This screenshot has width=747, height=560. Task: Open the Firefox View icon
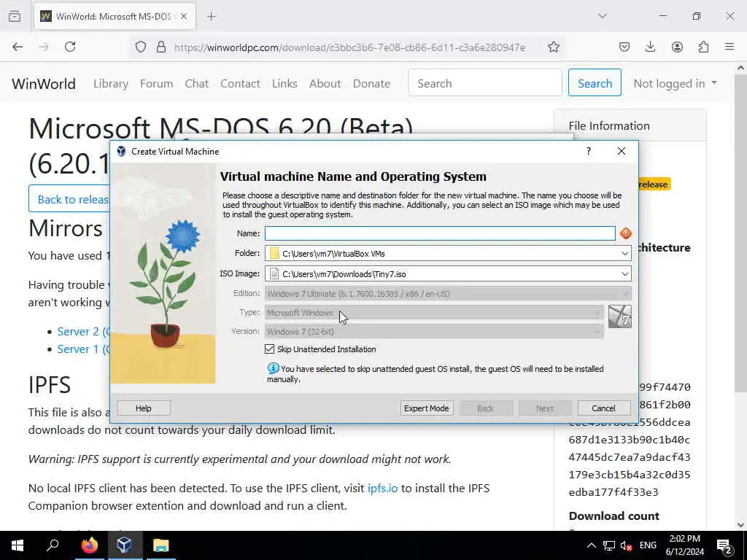tap(15, 16)
